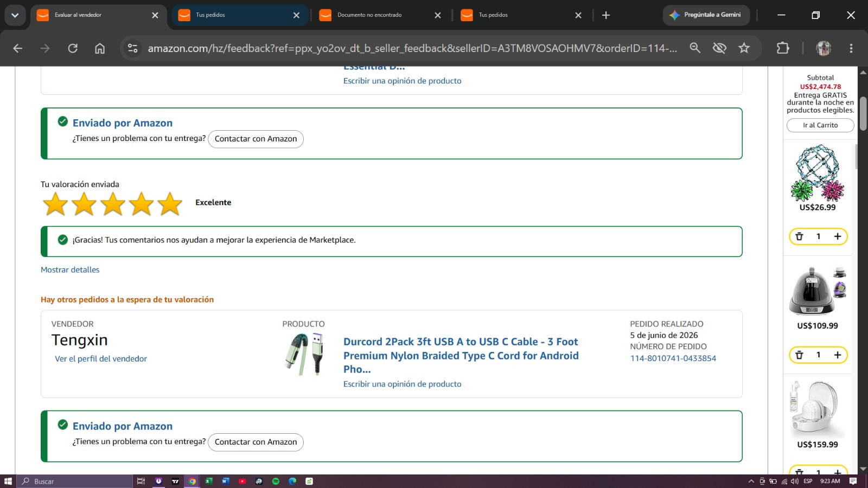
Task: Open the Chrome profile avatar
Action: (824, 48)
